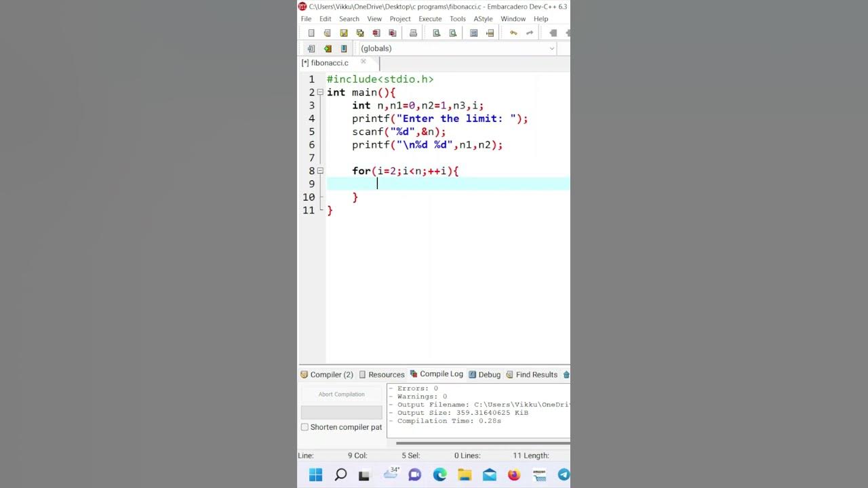Open the Mail app from taskbar

(x=490, y=475)
